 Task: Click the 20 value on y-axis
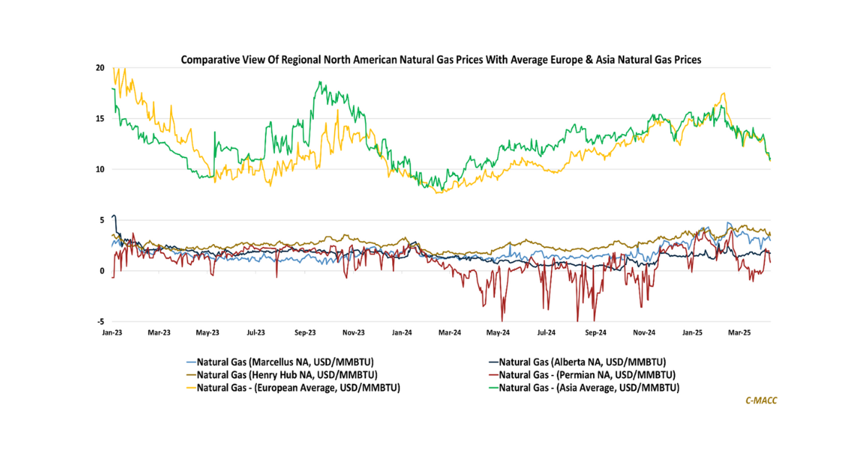click(x=100, y=68)
